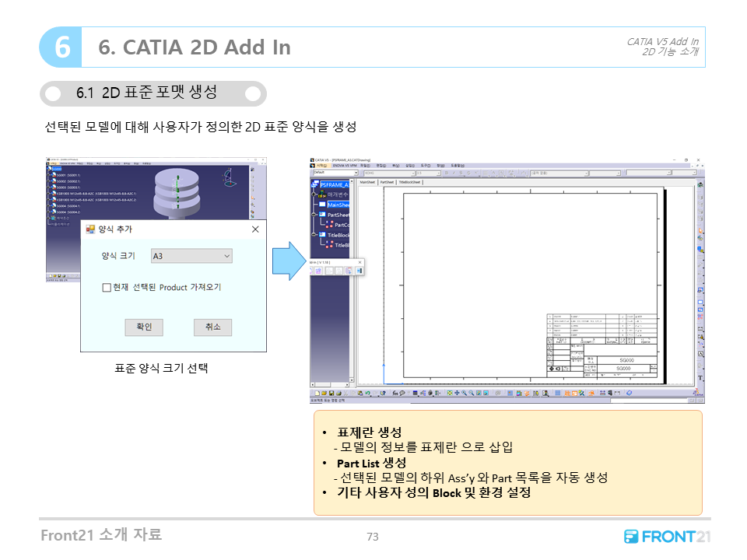Open the ENOVIA V5 VPM menu in drawing window
This screenshot has width=747, height=560.
pyautogui.click(x=345, y=165)
